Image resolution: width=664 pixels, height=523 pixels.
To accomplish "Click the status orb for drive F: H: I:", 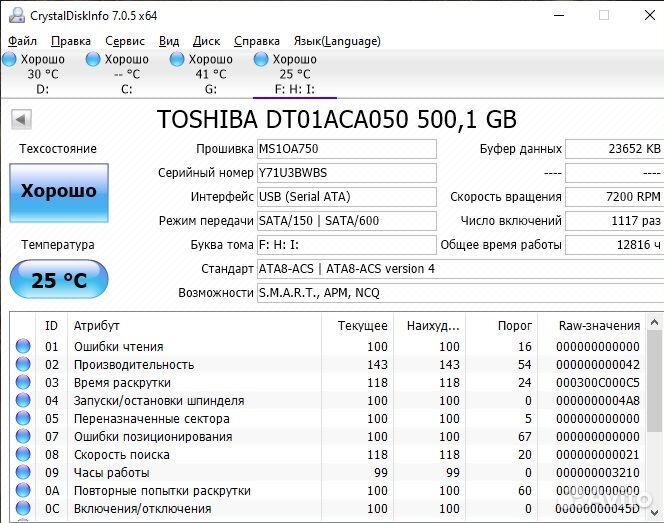I will (x=261, y=59).
